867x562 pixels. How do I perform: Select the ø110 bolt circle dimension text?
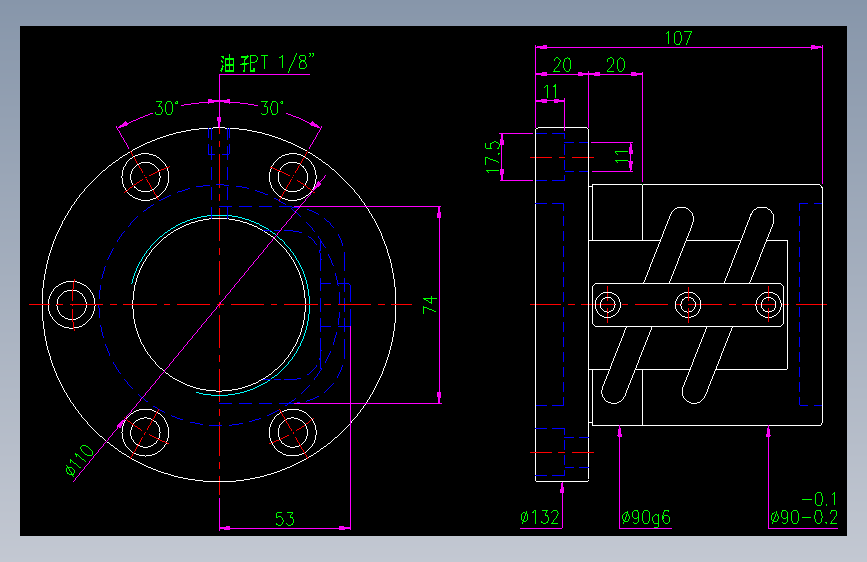coord(80,460)
